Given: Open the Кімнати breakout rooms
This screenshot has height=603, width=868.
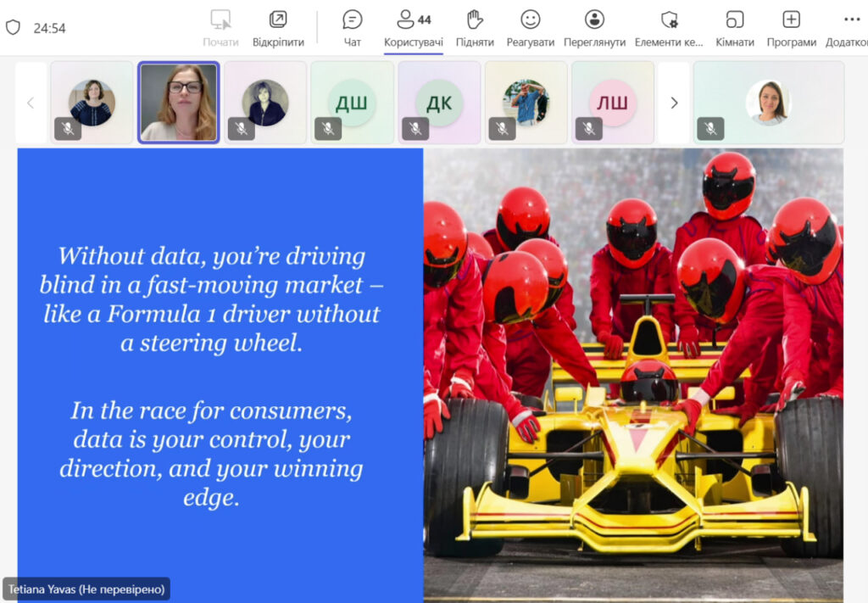Looking at the screenshot, I should 734,28.
